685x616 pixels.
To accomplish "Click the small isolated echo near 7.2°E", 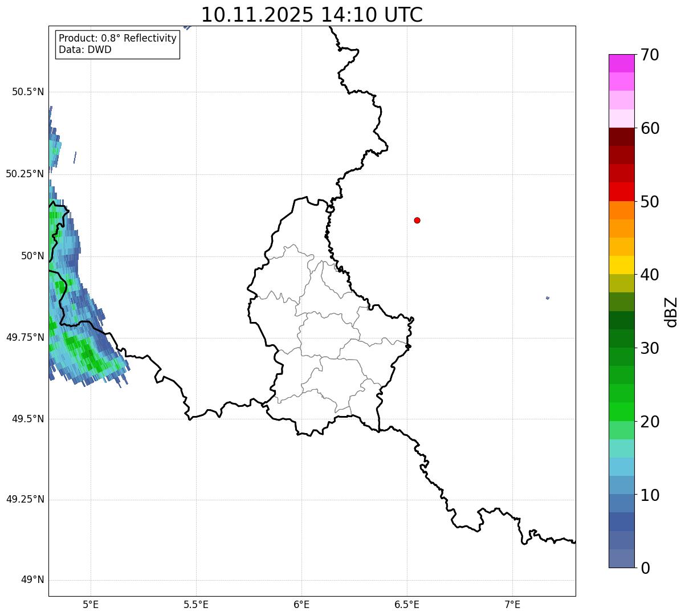I will (548, 298).
